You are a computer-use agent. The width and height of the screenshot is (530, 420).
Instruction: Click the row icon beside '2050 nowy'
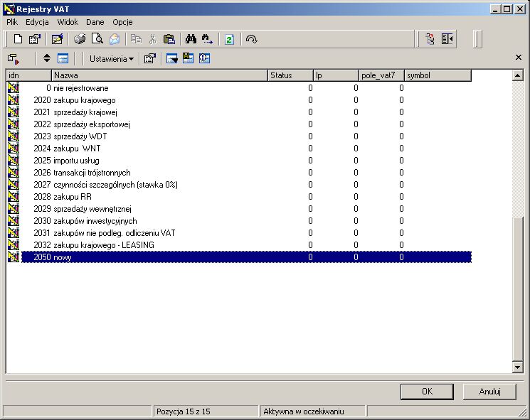(x=14, y=257)
